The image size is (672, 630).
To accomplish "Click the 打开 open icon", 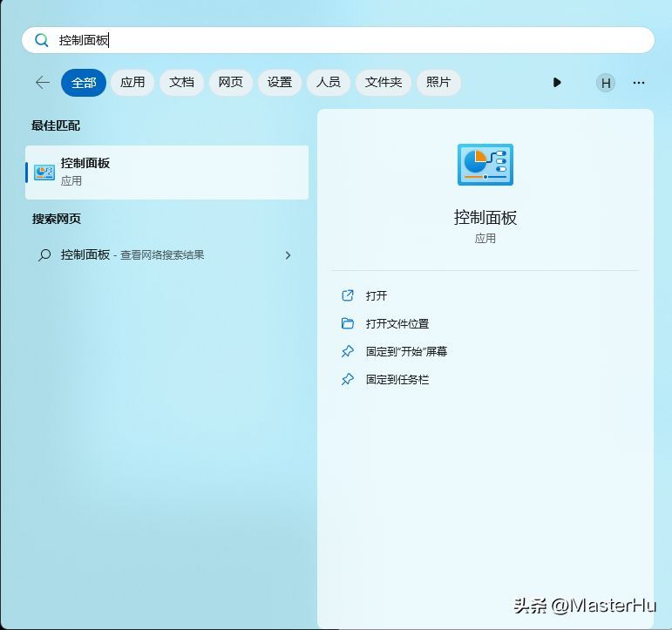I will [348, 295].
